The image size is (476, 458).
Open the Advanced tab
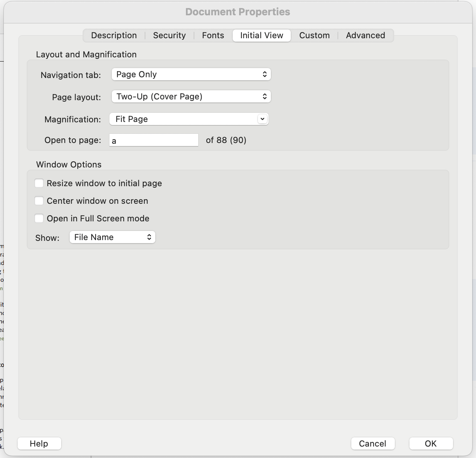pos(365,36)
